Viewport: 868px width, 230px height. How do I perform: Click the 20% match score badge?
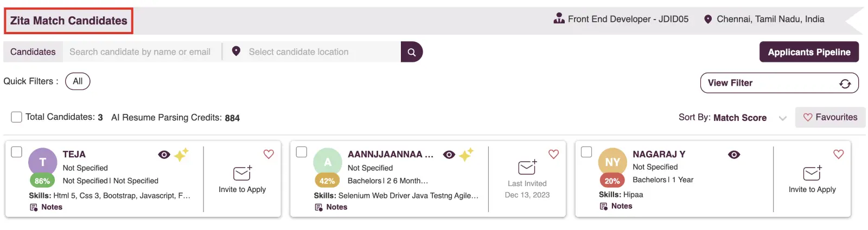point(612,181)
